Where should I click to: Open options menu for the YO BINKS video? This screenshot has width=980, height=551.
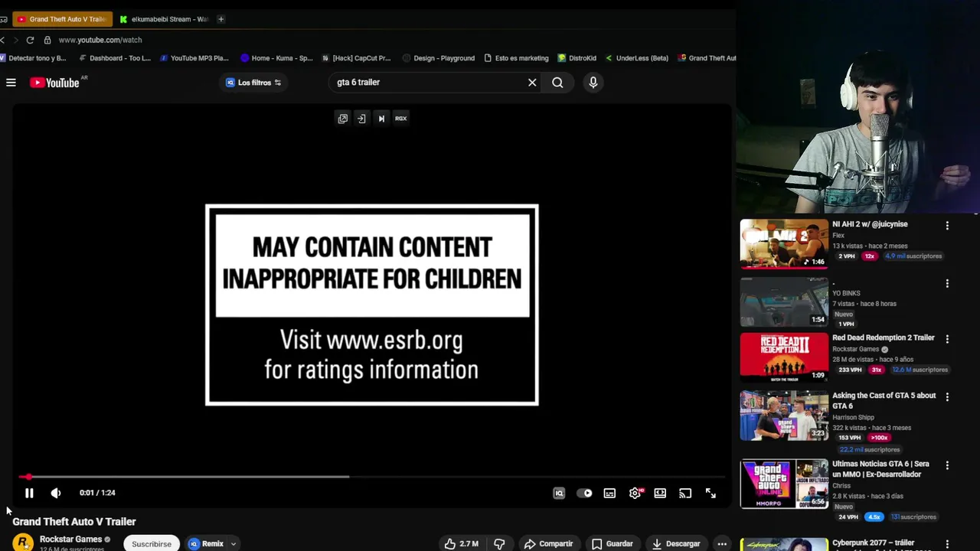(947, 283)
